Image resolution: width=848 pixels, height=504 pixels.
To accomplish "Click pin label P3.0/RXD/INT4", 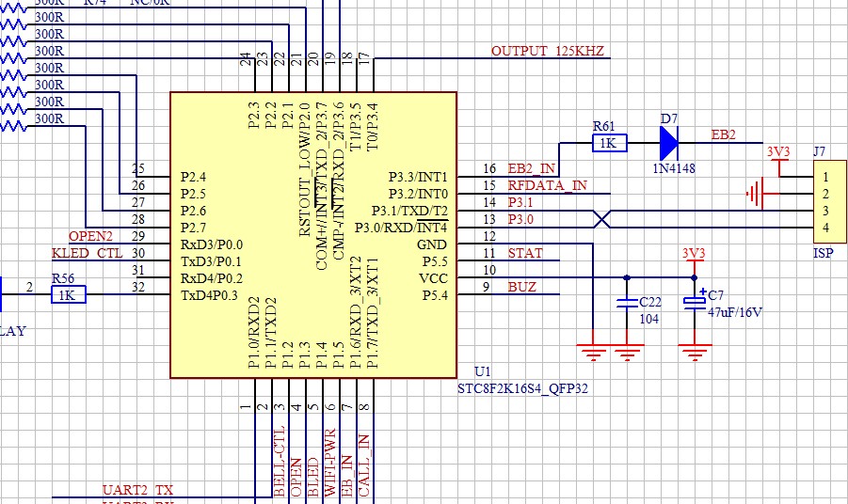I will (401, 228).
